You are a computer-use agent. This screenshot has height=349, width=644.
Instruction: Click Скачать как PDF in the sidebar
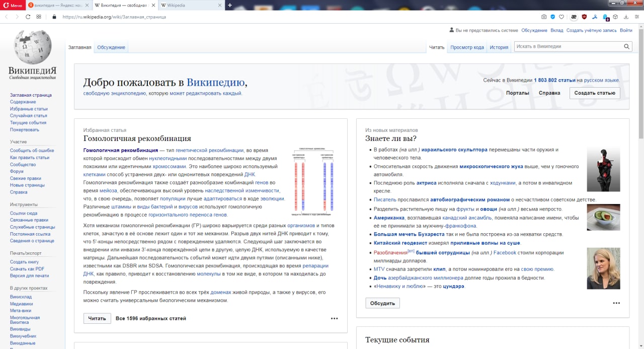pos(27,269)
